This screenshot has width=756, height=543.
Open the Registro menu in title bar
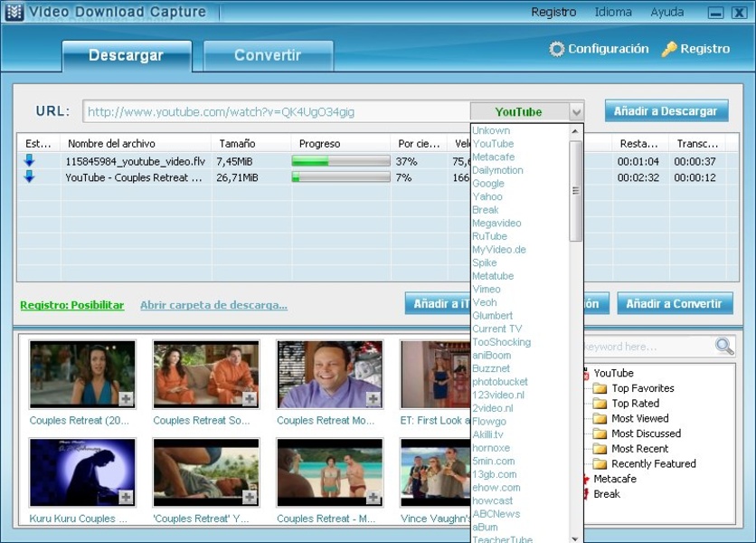coord(553,12)
